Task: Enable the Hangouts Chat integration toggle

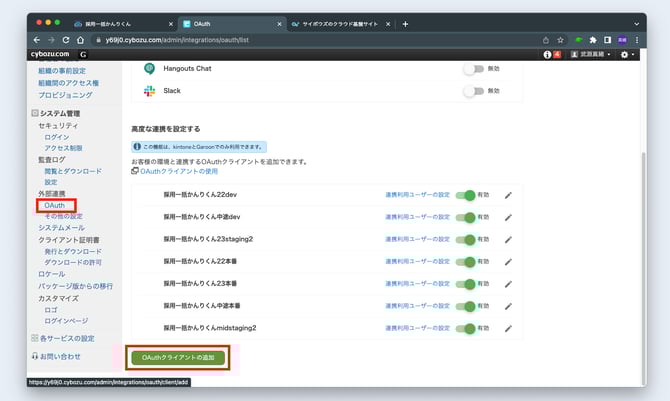Action: 473,69
